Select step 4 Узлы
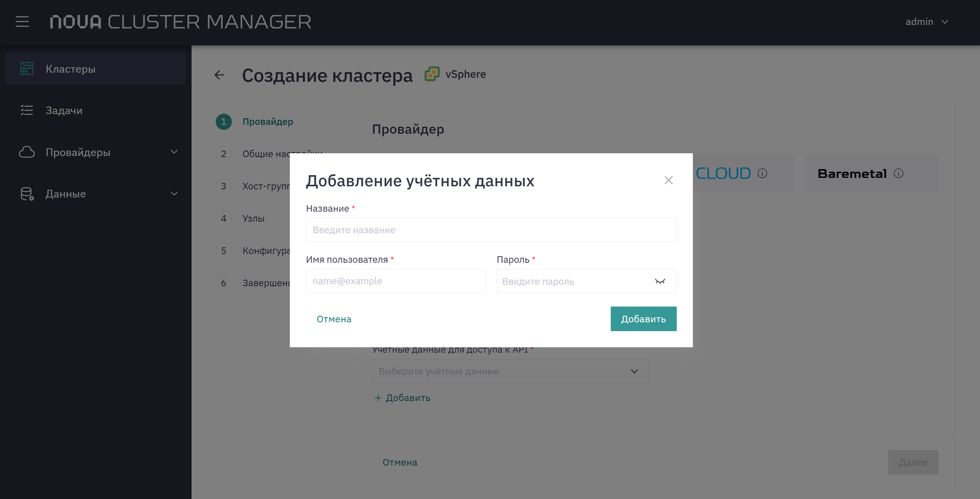Image resolution: width=980 pixels, height=499 pixels. (x=240, y=219)
